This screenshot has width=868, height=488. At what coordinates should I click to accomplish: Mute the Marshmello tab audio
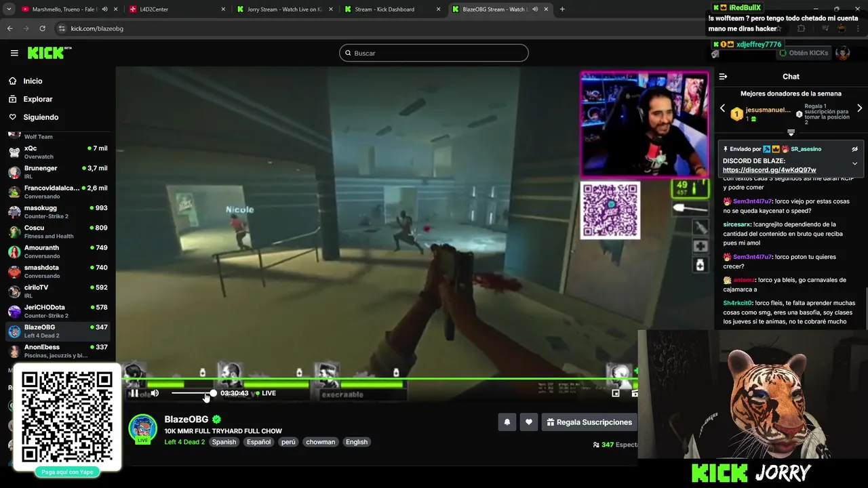[104, 9]
